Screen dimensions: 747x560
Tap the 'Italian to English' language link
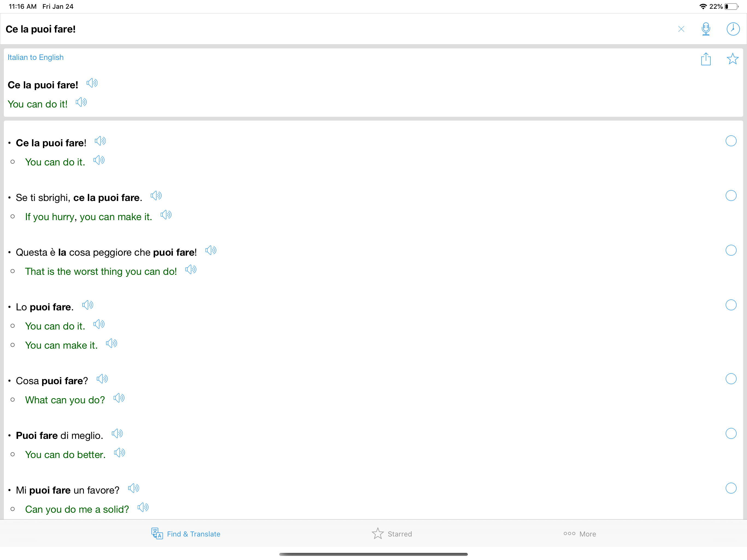36,57
